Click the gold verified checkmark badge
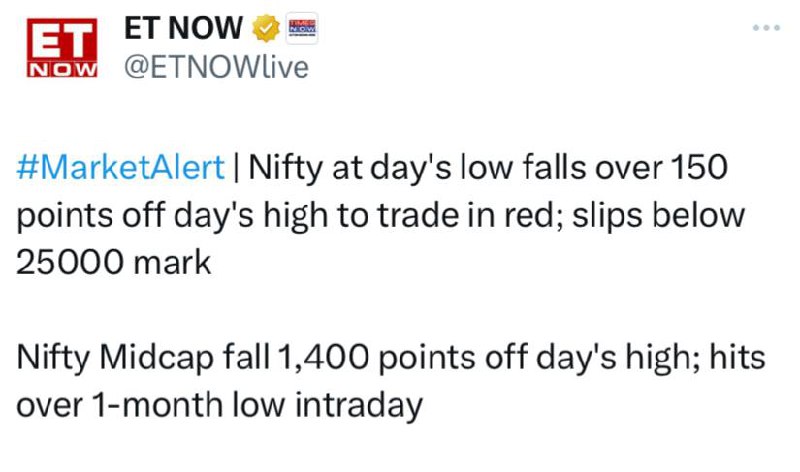Image resolution: width=800 pixels, height=472 pixels. (266, 29)
